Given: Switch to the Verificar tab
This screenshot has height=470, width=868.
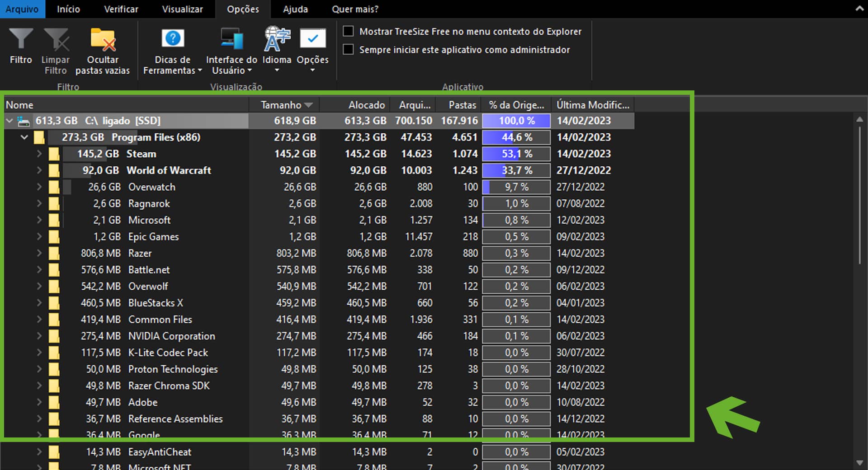Looking at the screenshot, I should click(121, 9).
